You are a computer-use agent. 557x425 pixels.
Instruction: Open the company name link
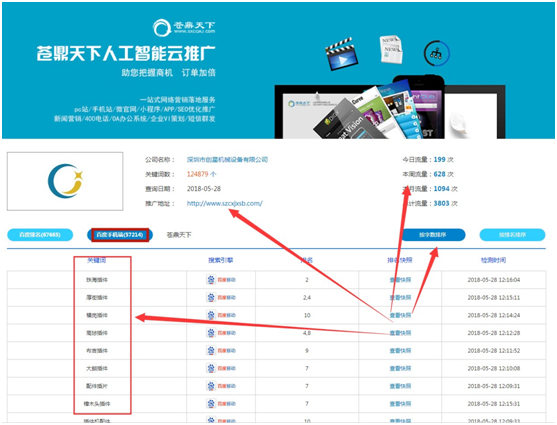(x=227, y=160)
